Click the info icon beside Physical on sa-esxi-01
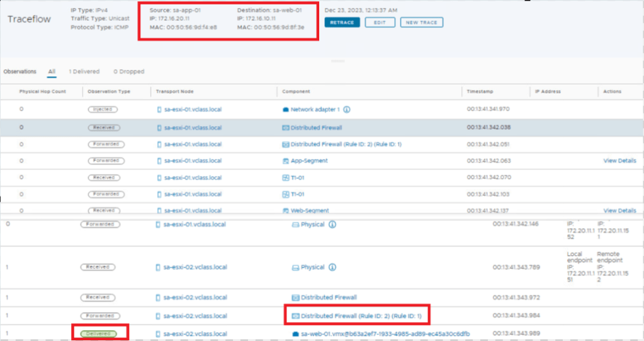Screen dimensions: 644x341 [332, 224]
